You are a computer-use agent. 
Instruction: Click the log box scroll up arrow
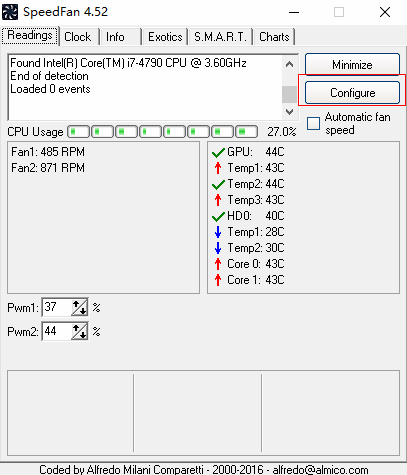tap(289, 64)
